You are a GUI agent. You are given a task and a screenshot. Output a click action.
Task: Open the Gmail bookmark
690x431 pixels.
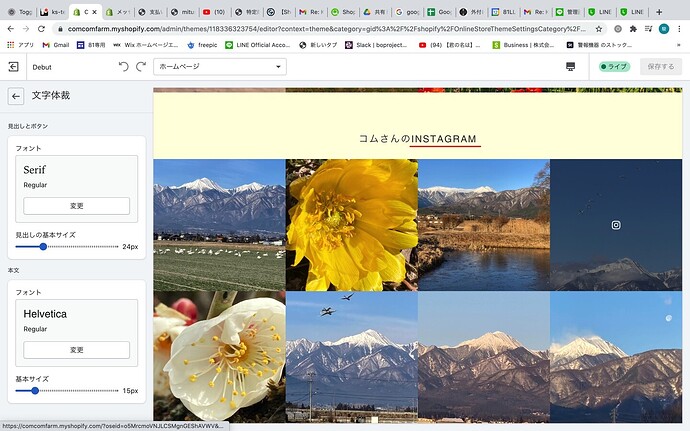pyautogui.click(x=55, y=45)
